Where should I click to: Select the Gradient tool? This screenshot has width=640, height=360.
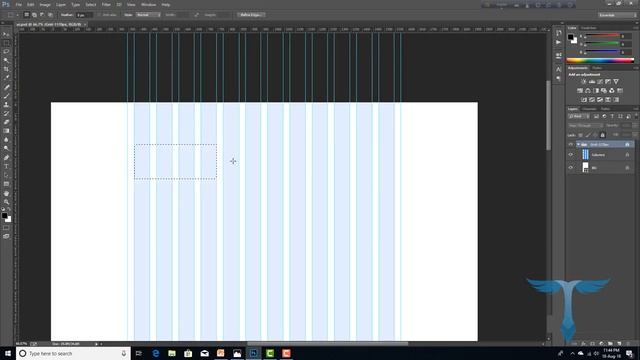point(6,131)
